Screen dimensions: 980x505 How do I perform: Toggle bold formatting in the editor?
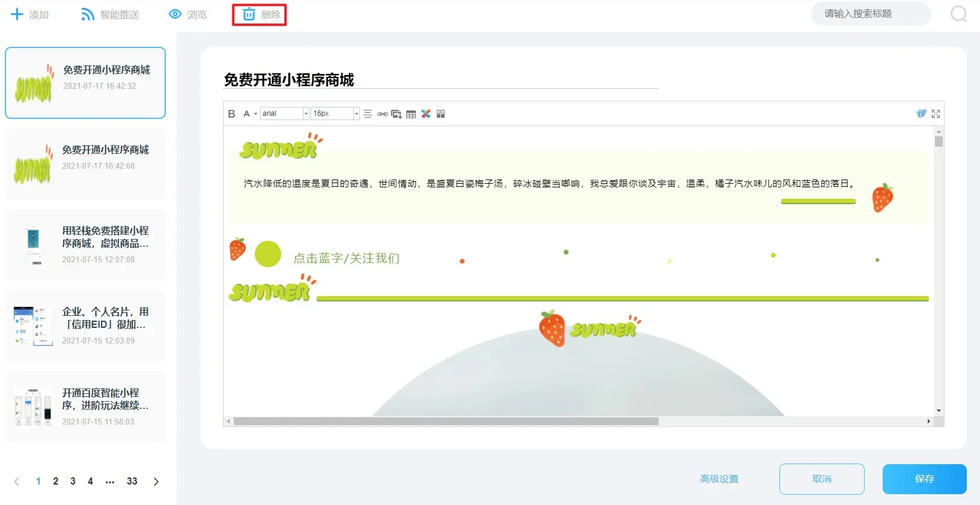[231, 113]
